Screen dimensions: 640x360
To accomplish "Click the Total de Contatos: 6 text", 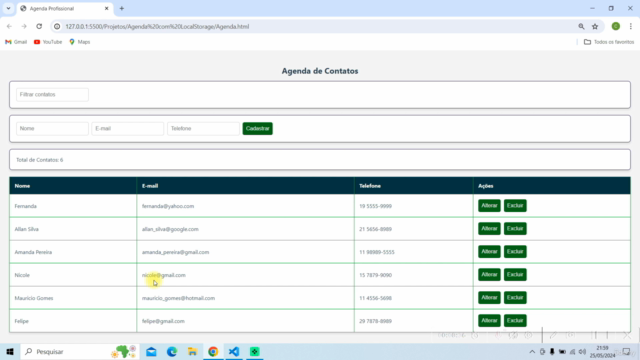I will pyautogui.click(x=40, y=160).
